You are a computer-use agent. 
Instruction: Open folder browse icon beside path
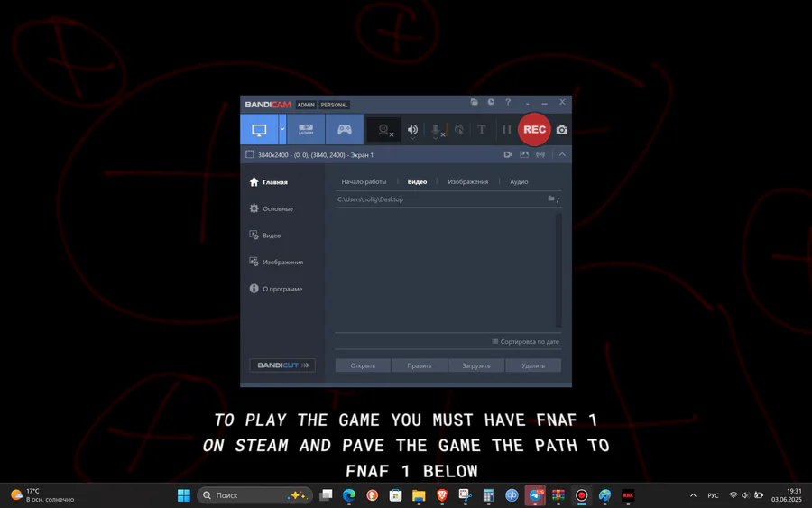click(x=553, y=199)
